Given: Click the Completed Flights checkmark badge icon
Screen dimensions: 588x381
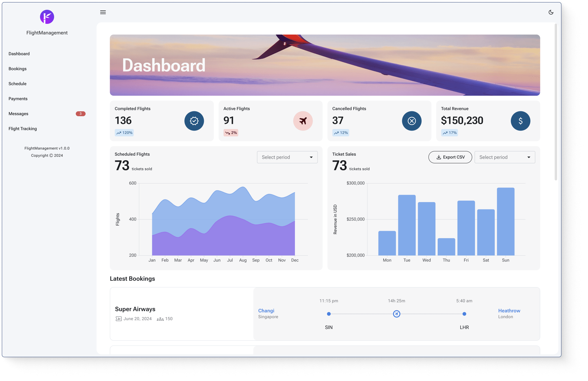Looking at the screenshot, I should coord(194,121).
